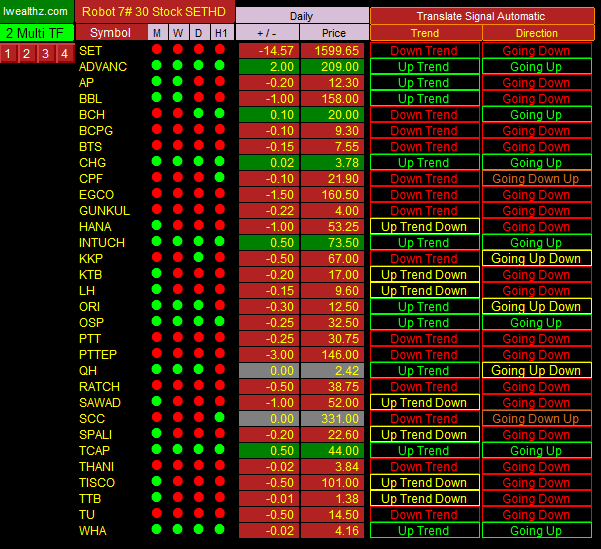The image size is (601, 549).
Task: Click the SET price 1599.65 cell
Action: tap(332, 51)
